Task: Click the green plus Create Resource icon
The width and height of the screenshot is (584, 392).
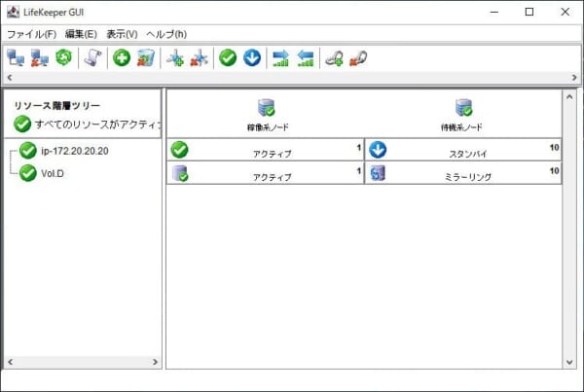Action: [x=122, y=57]
